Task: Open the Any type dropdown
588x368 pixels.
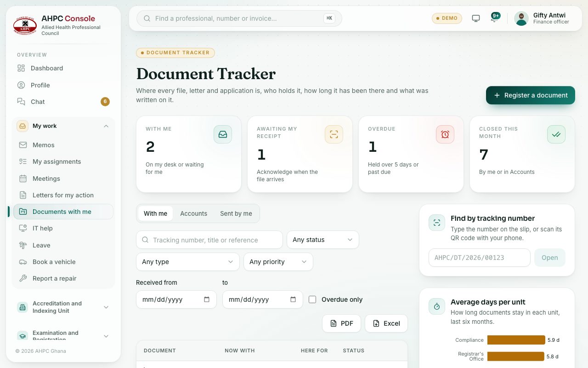Action: pos(188,262)
